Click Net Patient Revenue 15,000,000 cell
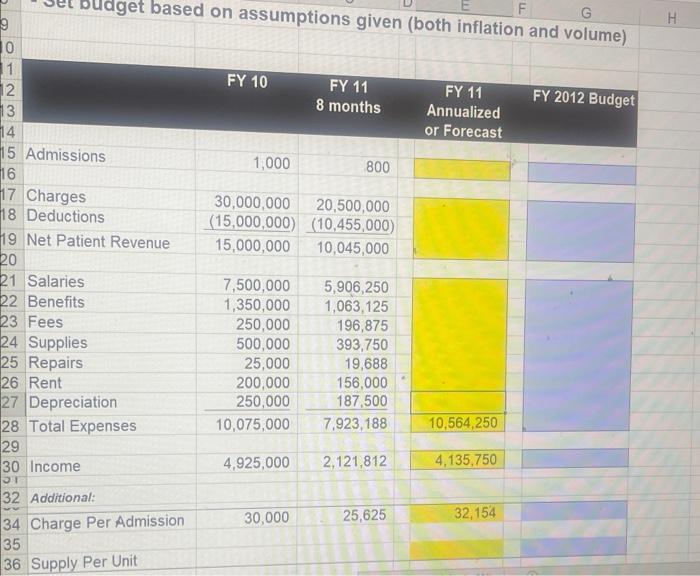Screen dimensions: 700x576 pyautogui.click(x=252, y=246)
